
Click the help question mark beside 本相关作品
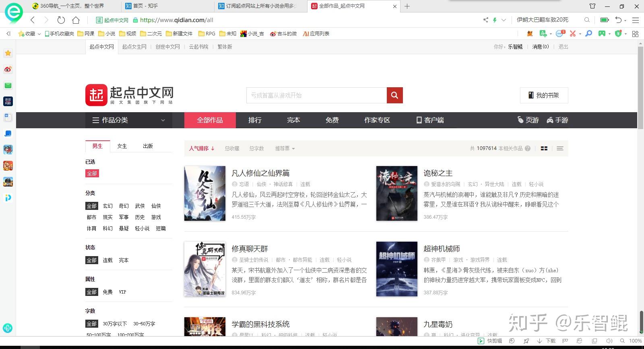[x=528, y=148]
